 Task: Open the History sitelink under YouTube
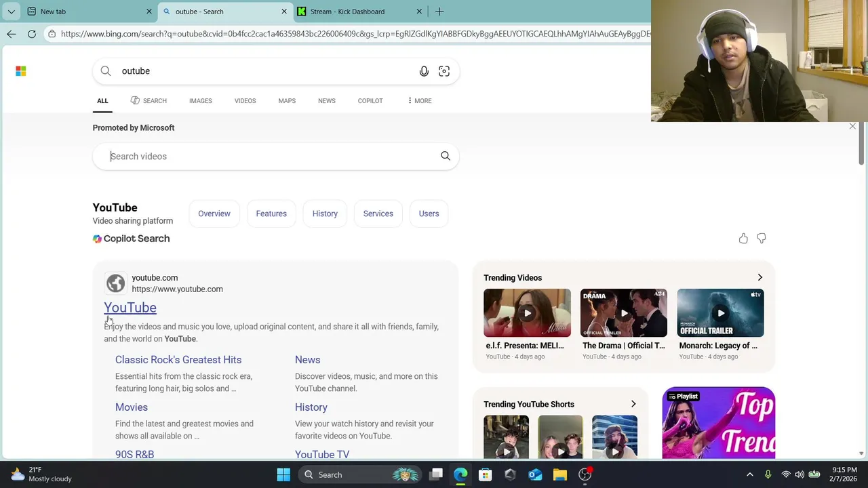(311, 407)
